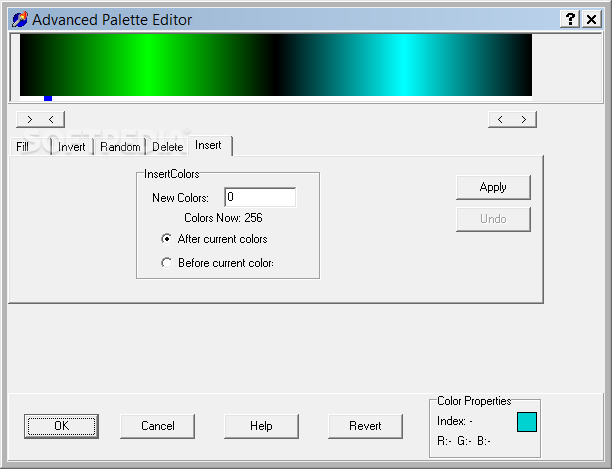This screenshot has width=612, height=469.
Task: Click the R:- G:- B:- values text
Action: [x=464, y=441]
